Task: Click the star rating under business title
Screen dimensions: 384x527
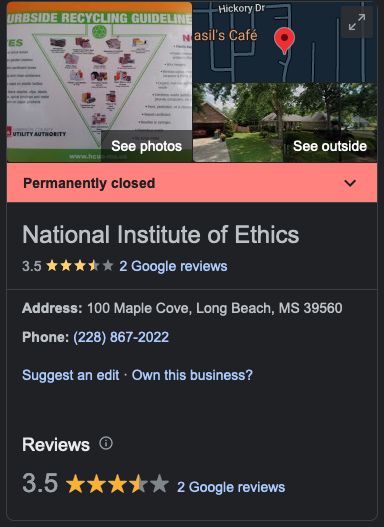Action: (x=80, y=266)
